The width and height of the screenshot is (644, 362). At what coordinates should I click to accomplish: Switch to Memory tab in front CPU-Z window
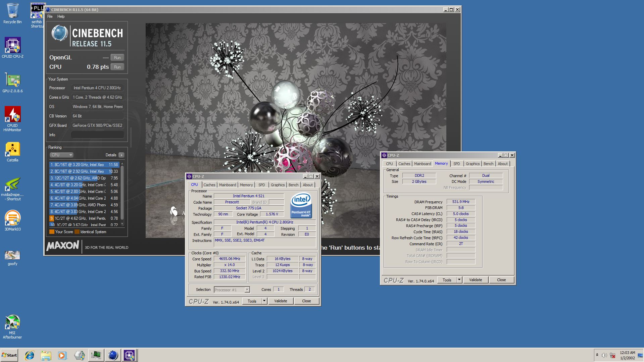pyautogui.click(x=246, y=185)
